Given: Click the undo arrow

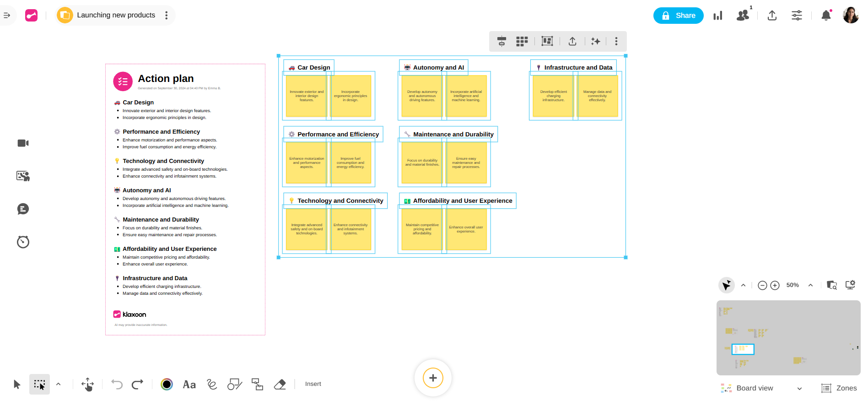Looking at the screenshot, I should (117, 385).
